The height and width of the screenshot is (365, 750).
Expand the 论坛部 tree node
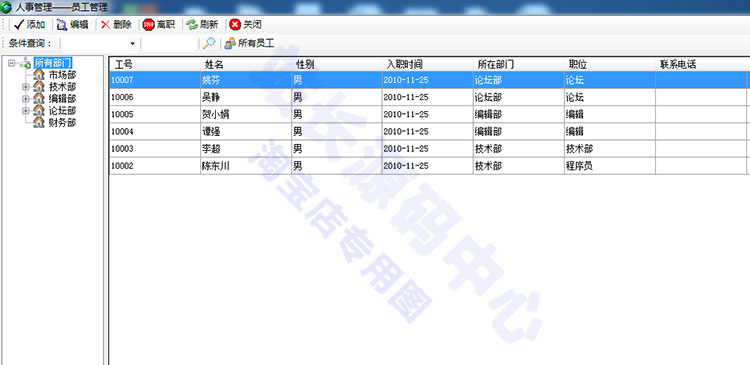pos(26,111)
